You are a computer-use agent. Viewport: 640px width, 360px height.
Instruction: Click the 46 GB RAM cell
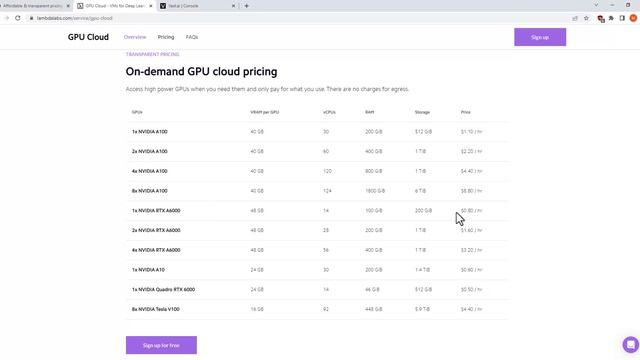(x=372, y=289)
